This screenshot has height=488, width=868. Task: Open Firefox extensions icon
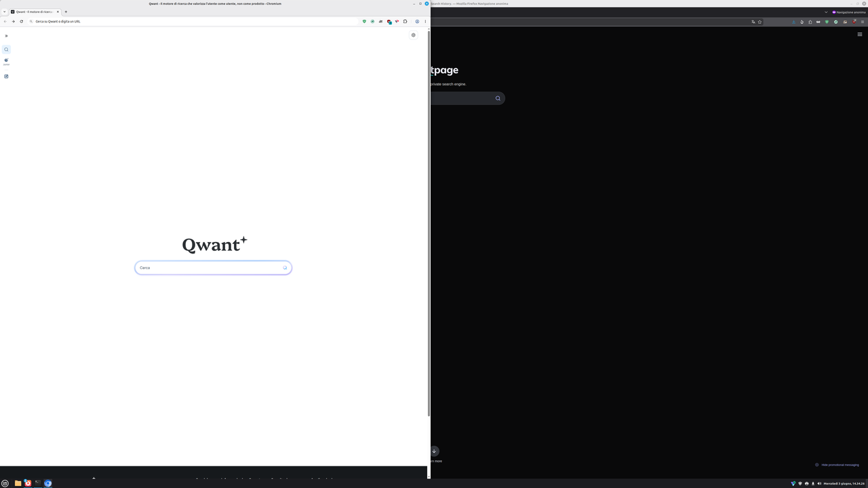point(810,22)
